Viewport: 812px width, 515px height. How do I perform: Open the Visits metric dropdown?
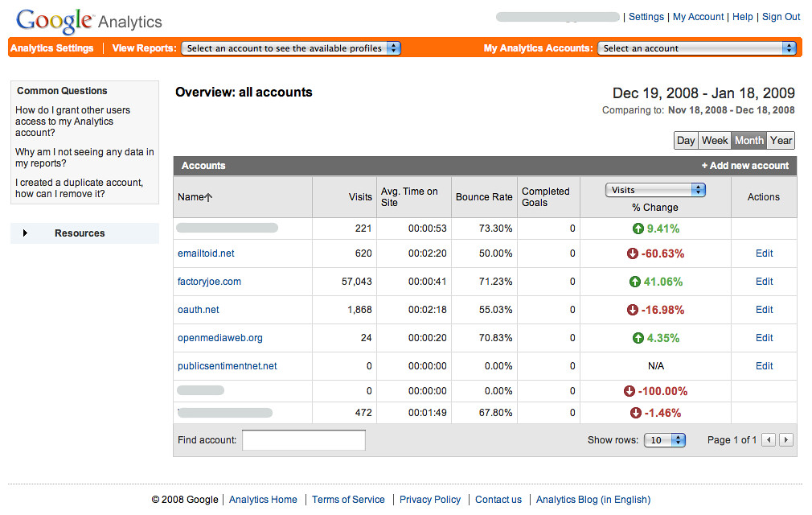[655, 190]
